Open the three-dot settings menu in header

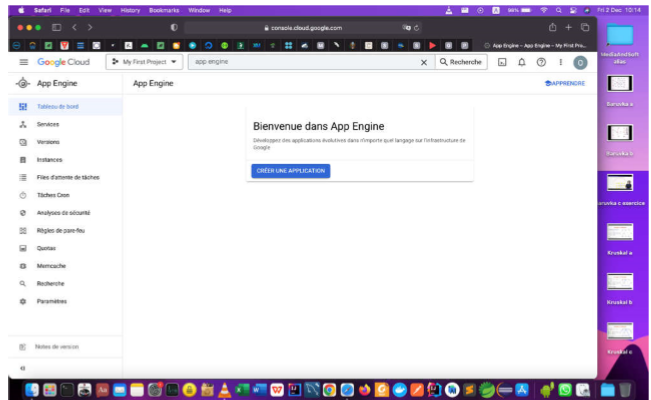pos(560,62)
